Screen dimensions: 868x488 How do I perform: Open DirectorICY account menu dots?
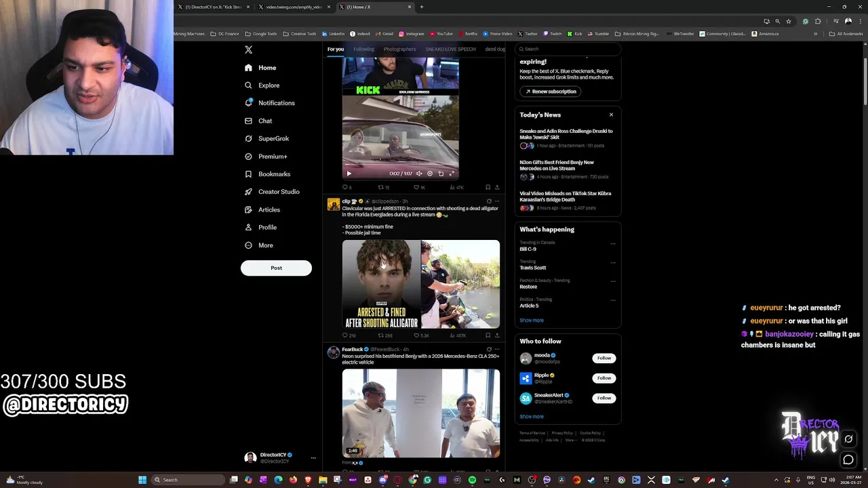click(x=313, y=458)
